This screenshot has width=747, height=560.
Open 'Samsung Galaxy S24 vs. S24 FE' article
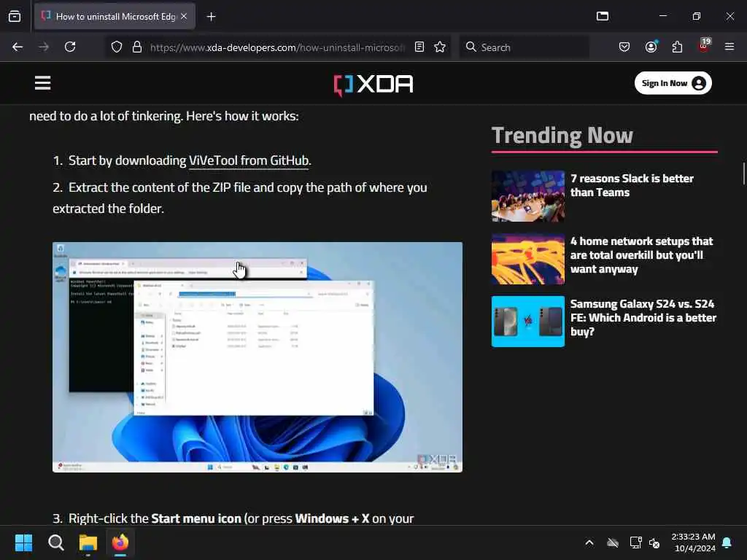coord(643,318)
